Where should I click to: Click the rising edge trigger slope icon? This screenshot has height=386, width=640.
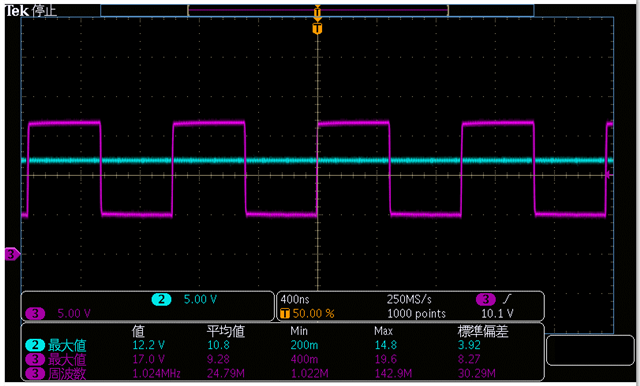coord(507,299)
